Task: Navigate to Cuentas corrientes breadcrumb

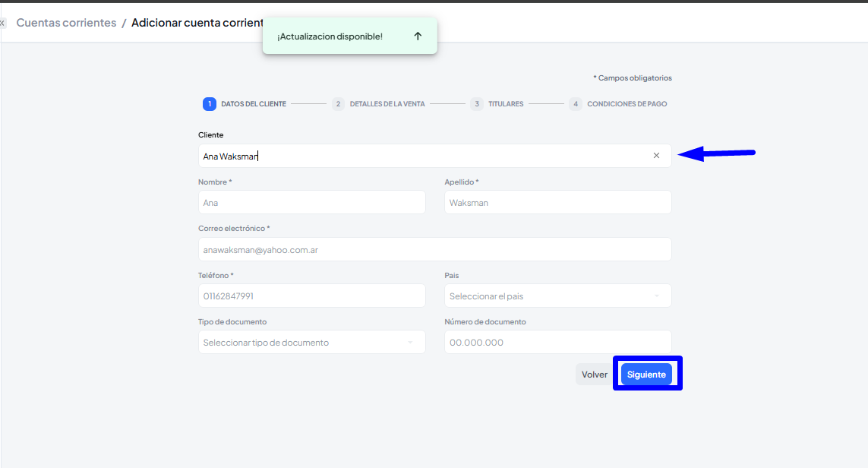Action: 66,23
